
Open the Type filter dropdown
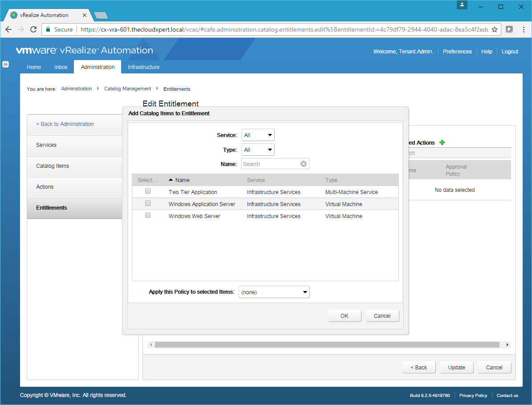(x=258, y=150)
